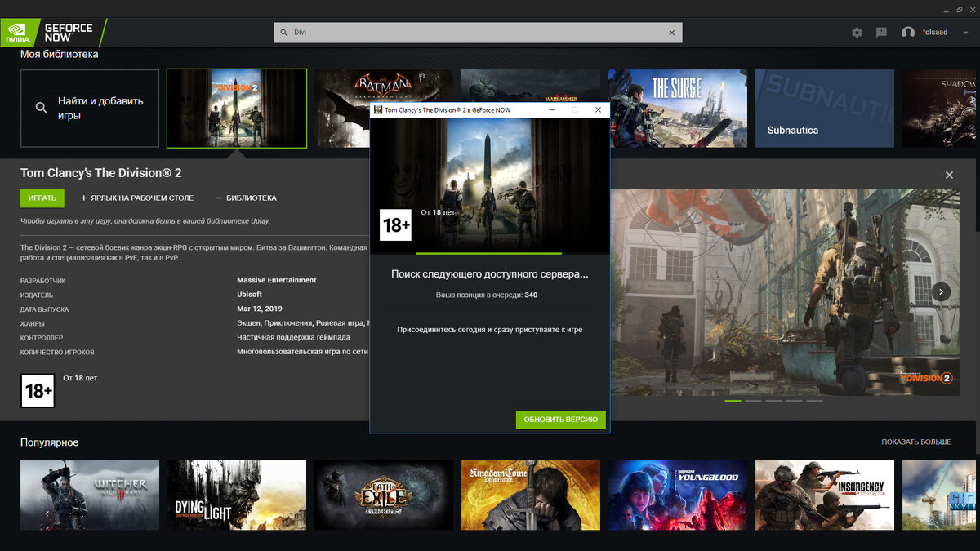Image resolution: width=980 pixels, height=551 pixels.
Task: Open the Wolfenstein Youngblood tile
Action: coord(678,495)
